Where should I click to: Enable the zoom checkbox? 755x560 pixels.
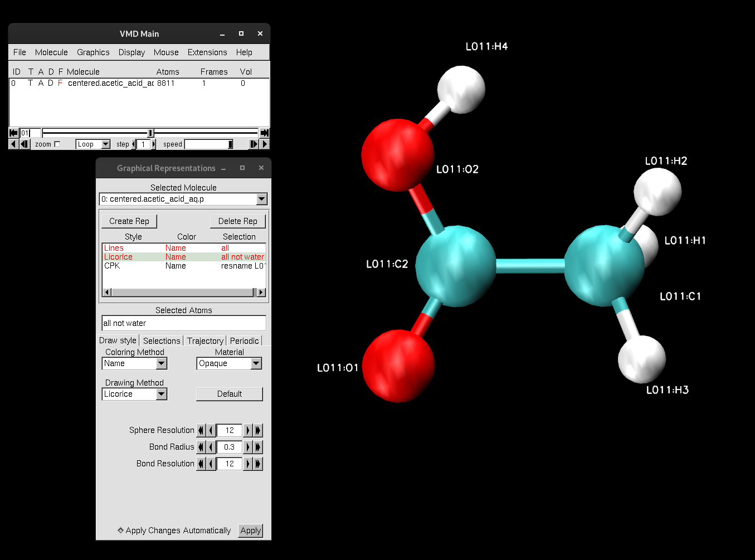(57, 144)
